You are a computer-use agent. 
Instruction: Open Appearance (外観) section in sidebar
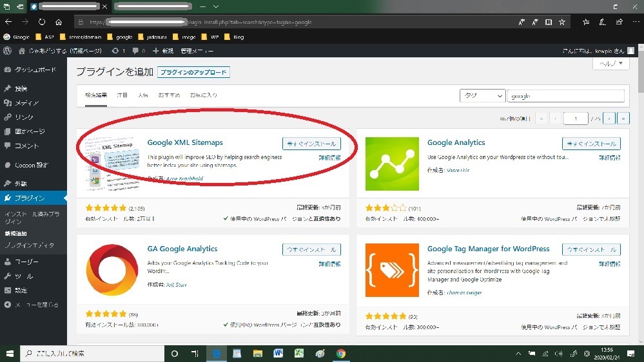point(21,184)
